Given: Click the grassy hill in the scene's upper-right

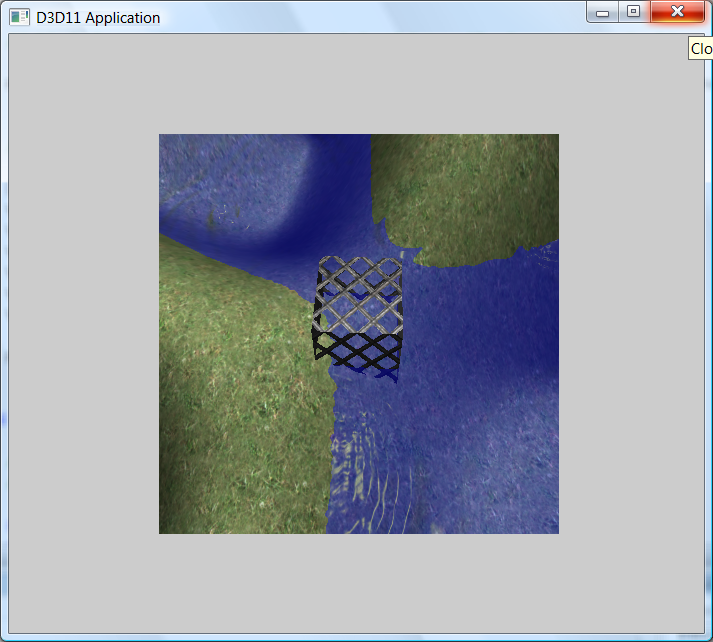Looking at the screenshot, I should coord(465,190).
